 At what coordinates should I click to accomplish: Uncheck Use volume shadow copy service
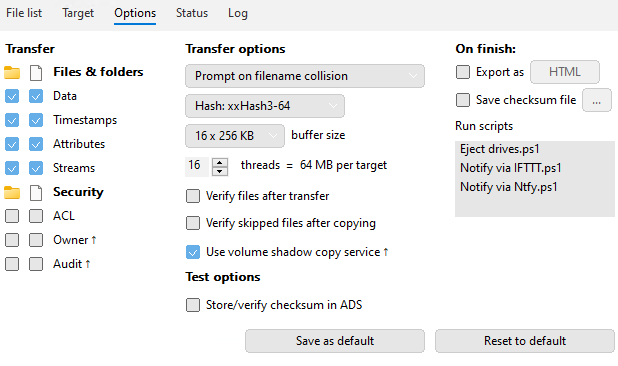click(193, 252)
